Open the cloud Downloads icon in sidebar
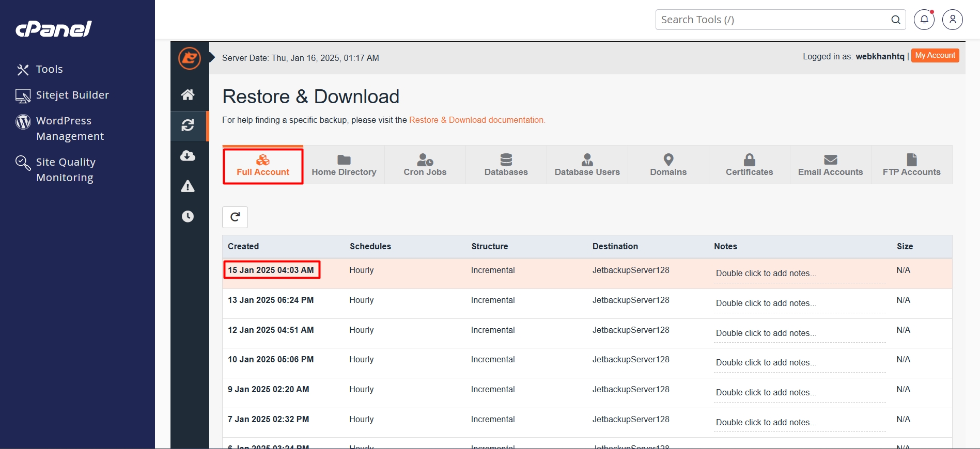This screenshot has width=980, height=449. click(x=188, y=156)
